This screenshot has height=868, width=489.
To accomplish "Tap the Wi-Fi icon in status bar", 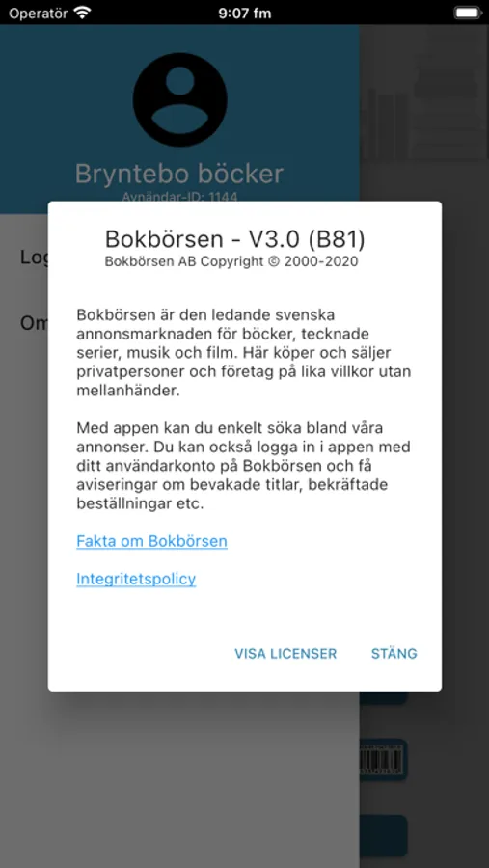I will point(83,13).
